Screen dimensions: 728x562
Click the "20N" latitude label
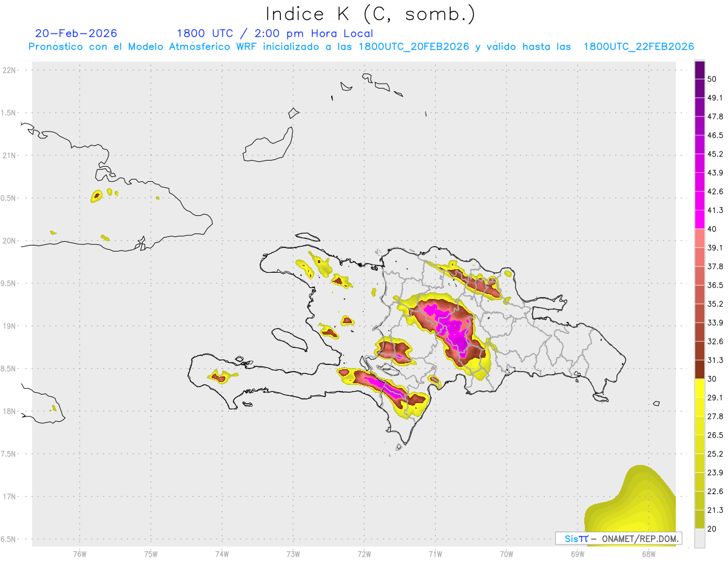coord(10,241)
